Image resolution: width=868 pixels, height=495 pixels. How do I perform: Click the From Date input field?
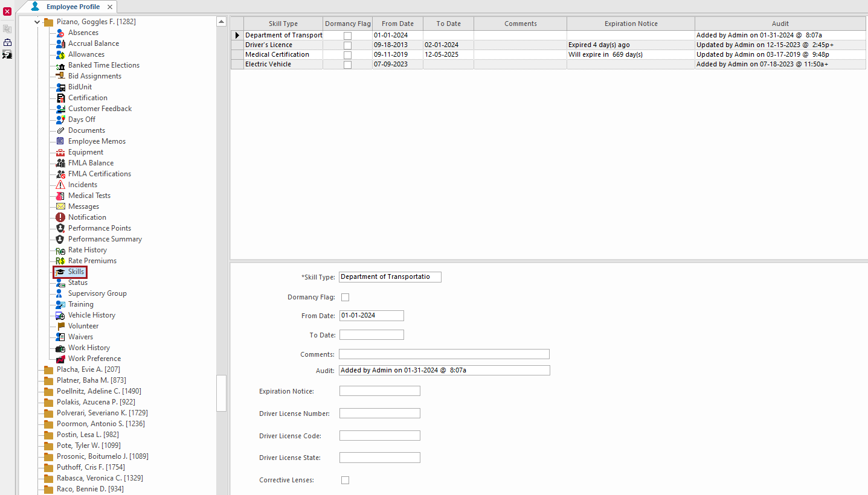pos(371,315)
